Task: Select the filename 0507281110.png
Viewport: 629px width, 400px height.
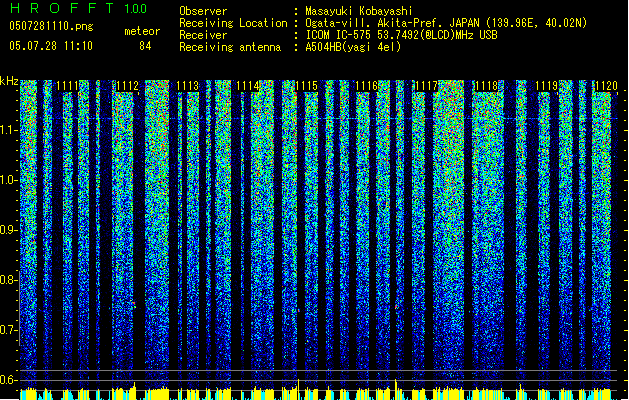Action: pyautogui.click(x=51, y=26)
